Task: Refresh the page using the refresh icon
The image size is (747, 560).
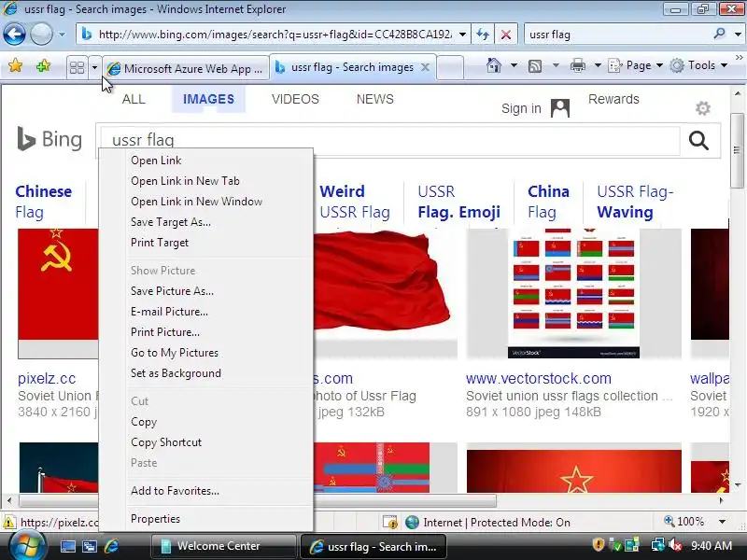Action: [483, 35]
